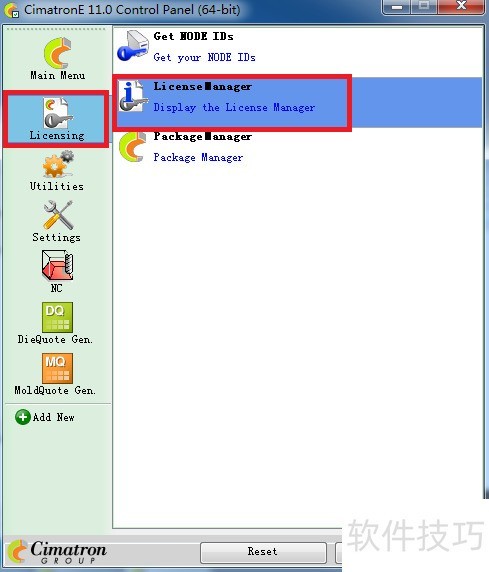
Task: Click the Package Manager logo icon
Action: [133, 147]
